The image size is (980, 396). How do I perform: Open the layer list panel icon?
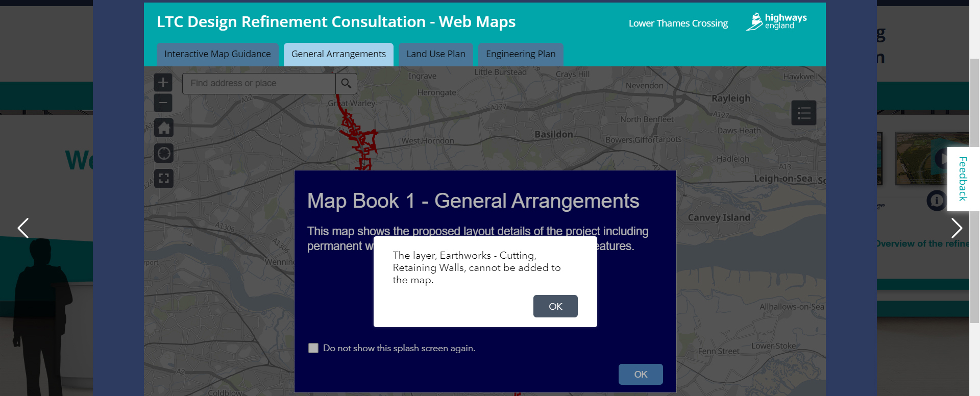804,113
